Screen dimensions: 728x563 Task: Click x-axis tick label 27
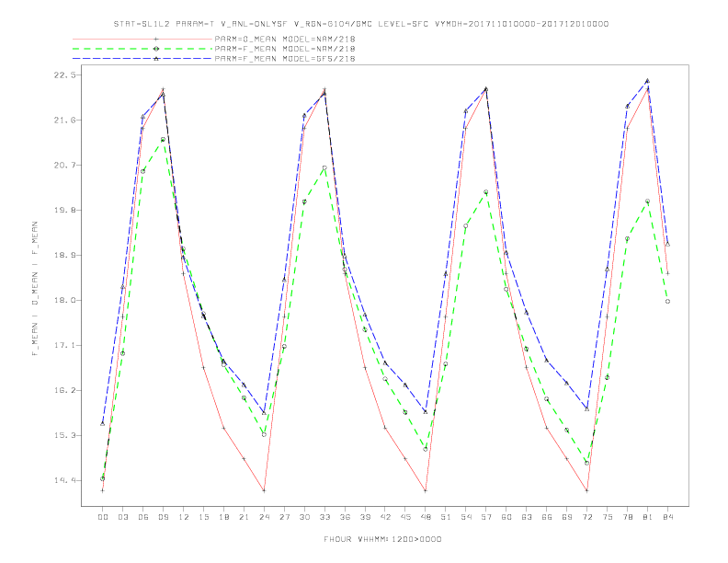(x=285, y=517)
